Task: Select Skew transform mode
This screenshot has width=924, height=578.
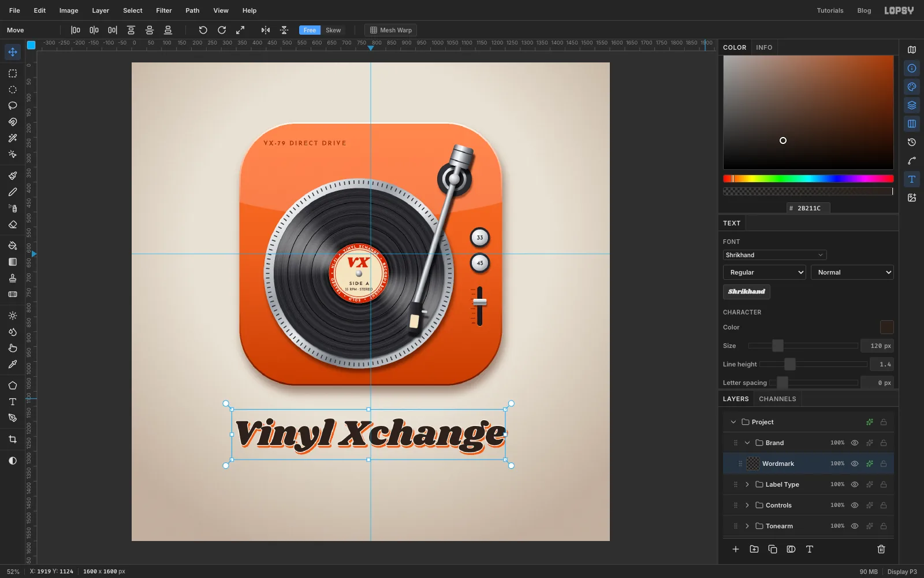Action: point(333,30)
